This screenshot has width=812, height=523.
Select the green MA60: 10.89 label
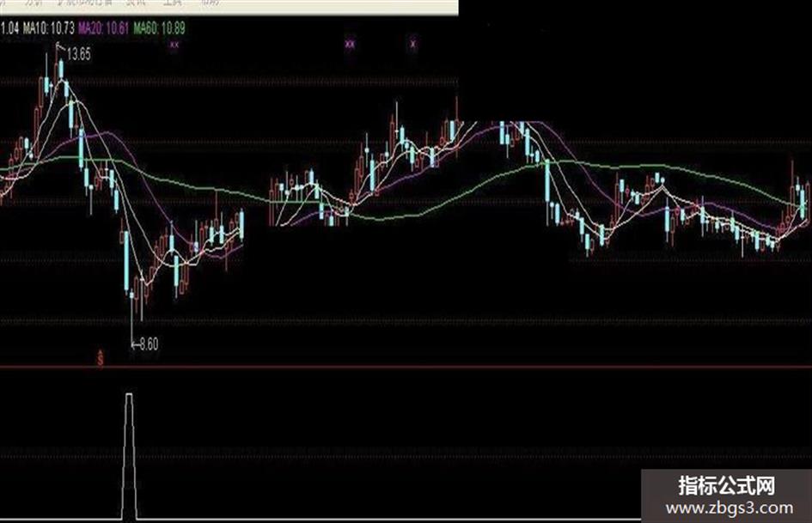click(x=159, y=28)
